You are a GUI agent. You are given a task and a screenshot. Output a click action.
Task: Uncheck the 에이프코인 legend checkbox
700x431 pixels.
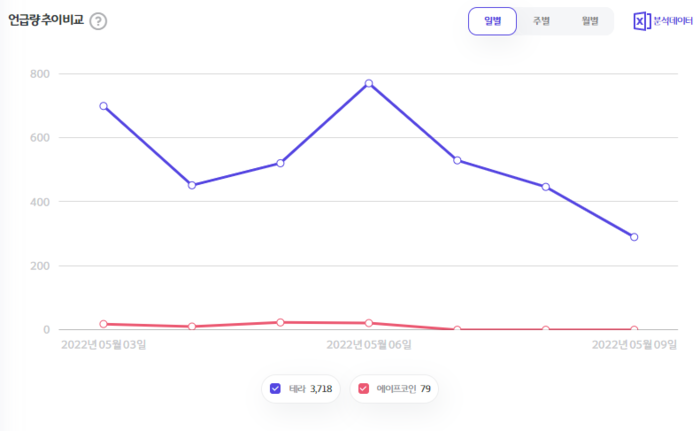[363, 388]
